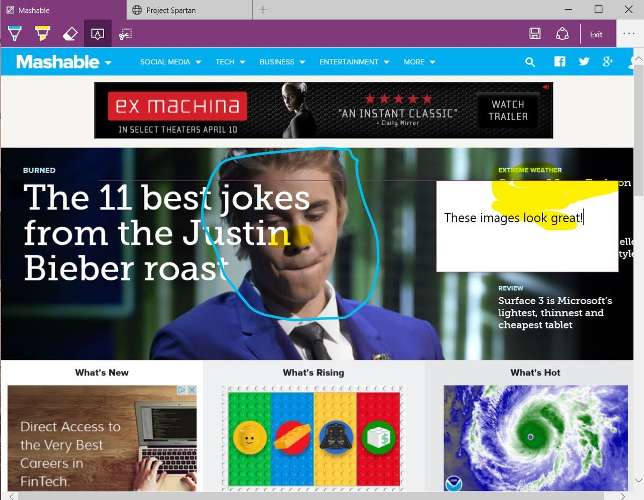This screenshot has width=644, height=500.
Task: Expand the Mashable logo dropdown arrow
Action: point(108,63)
